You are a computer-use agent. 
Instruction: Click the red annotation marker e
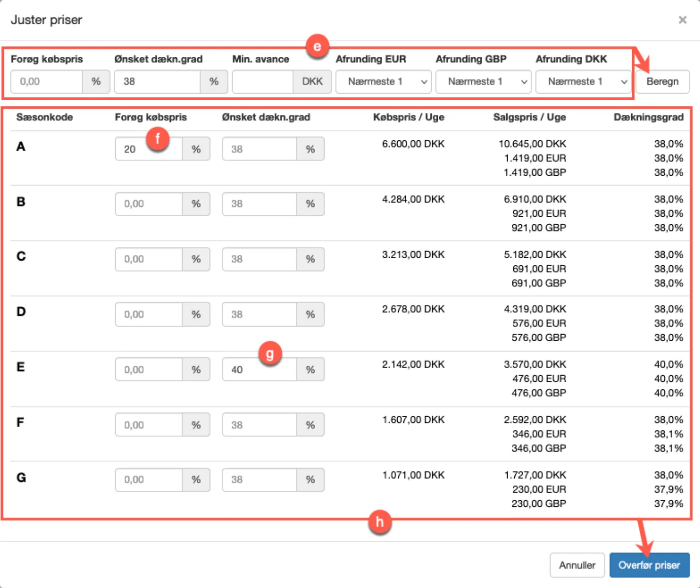[317, 46]
